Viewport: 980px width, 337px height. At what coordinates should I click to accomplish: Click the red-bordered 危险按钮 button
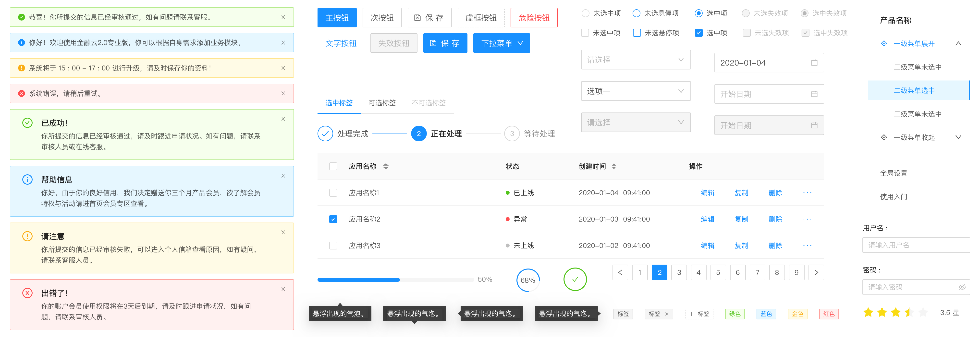pyautogui.click(x=534, y=18)
